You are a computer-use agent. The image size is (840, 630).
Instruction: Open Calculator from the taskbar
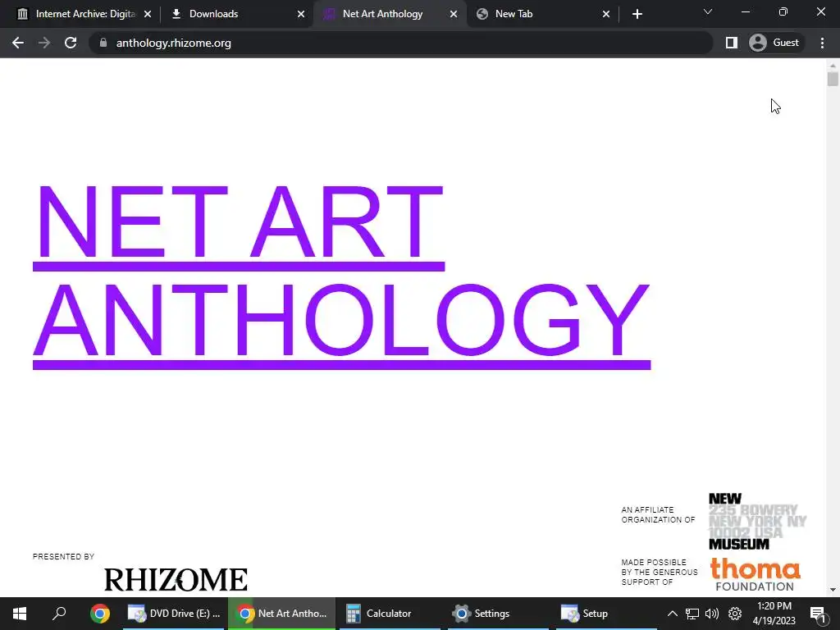(x=391, y=614)
